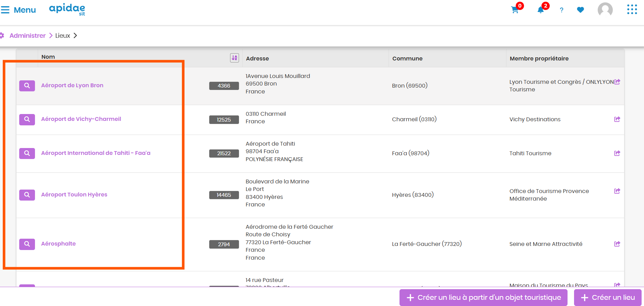
Task: Expand chevron after Lieux breadcrumb
Action: pyautogui.click(x=75, y=36)
